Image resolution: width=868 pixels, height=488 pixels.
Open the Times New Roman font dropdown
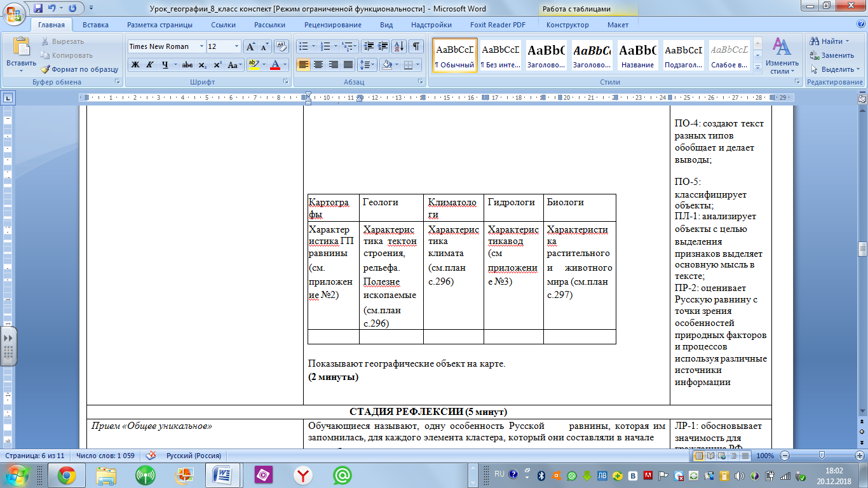201,46
